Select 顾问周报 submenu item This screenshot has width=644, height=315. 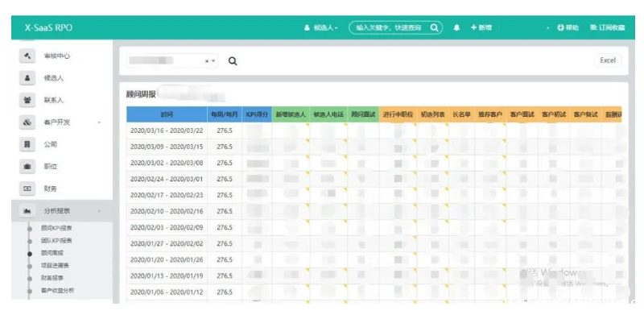(x=52, y=253)
